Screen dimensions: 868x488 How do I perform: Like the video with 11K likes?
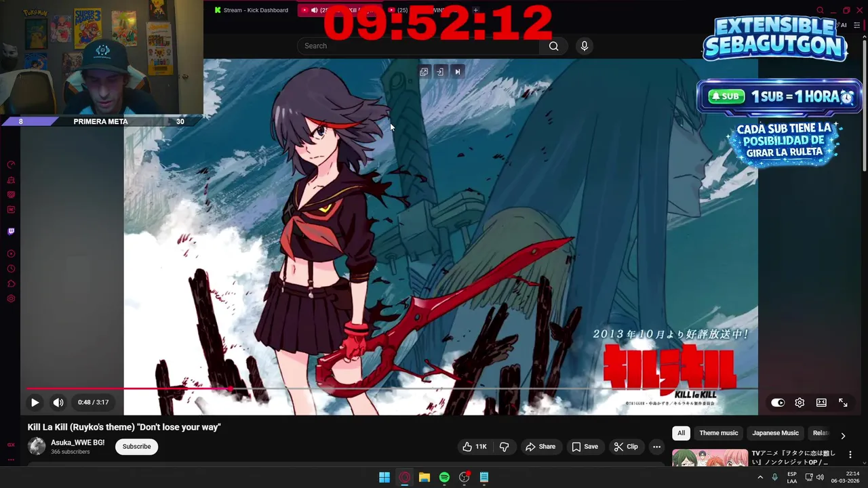pyautogui.click(x=475, y=447)
